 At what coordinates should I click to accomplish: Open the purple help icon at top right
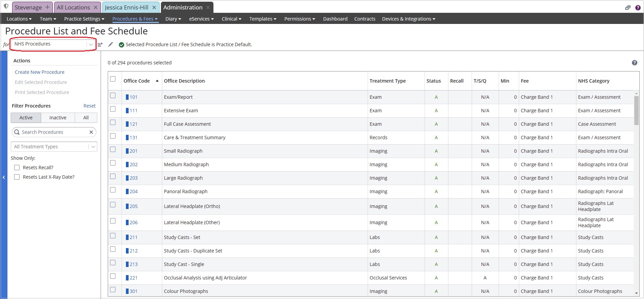point(638,8)
